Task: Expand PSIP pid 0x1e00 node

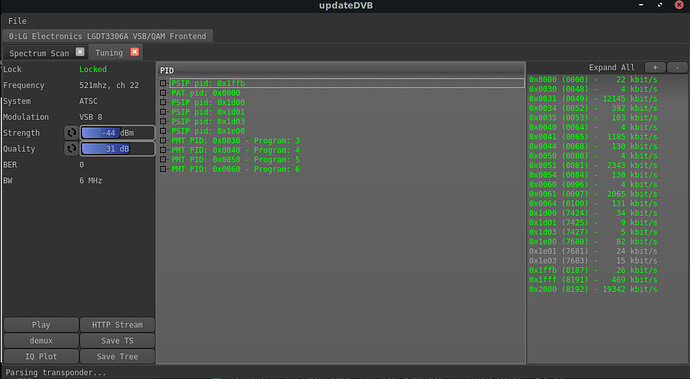Action: [163, 131]
